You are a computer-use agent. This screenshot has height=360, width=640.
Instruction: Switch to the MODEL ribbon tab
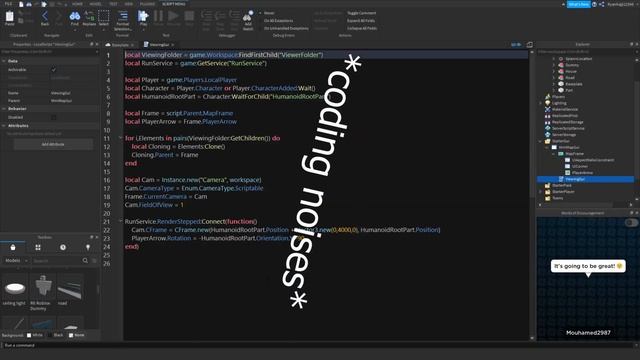tap(96, 4)
